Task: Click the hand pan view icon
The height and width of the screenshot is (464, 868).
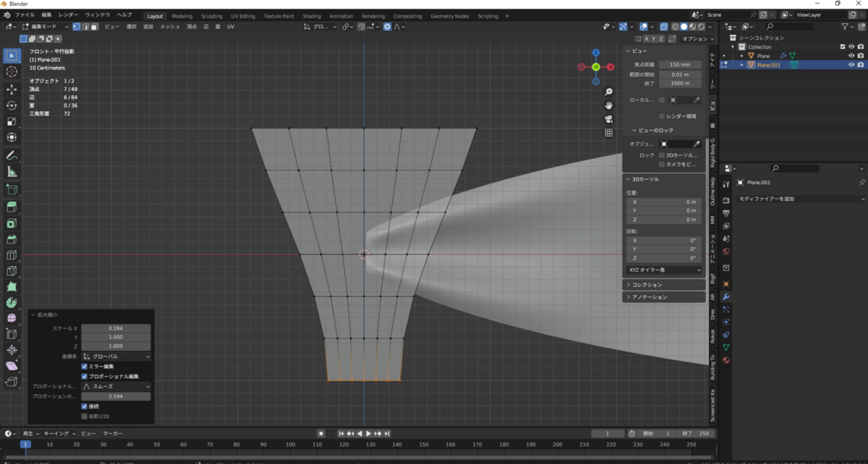Action: [x=609, y=106]
